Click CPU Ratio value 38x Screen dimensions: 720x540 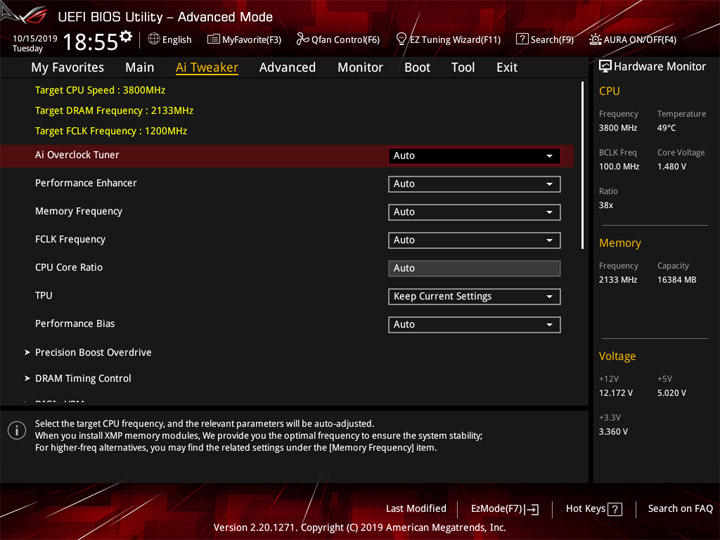click(x=606, y=205)
